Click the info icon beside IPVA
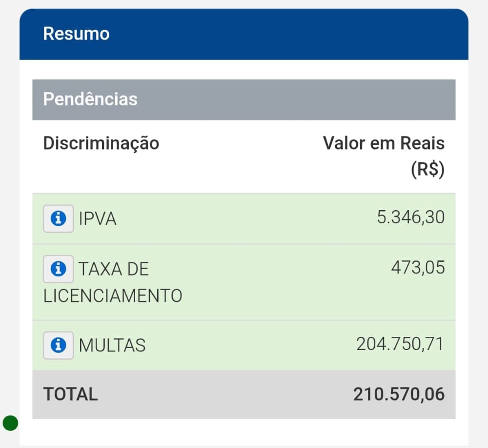Viewport: 488px width, 448px height. 59,219
